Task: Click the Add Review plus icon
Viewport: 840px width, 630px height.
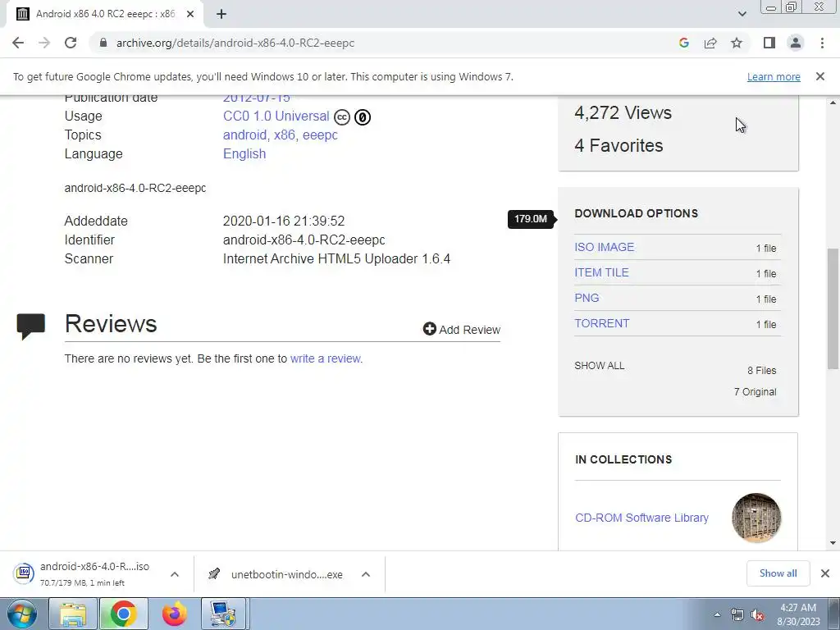Action: 430,329
